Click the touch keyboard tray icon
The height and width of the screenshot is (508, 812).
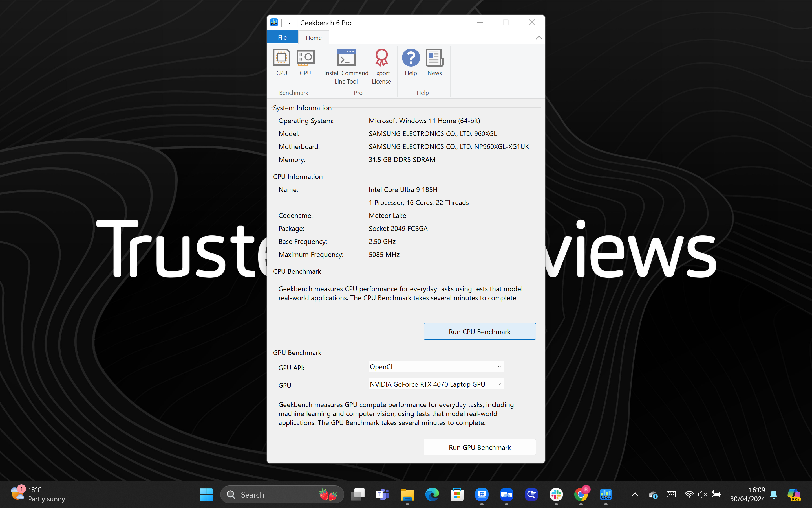click(x=671, y=494)
